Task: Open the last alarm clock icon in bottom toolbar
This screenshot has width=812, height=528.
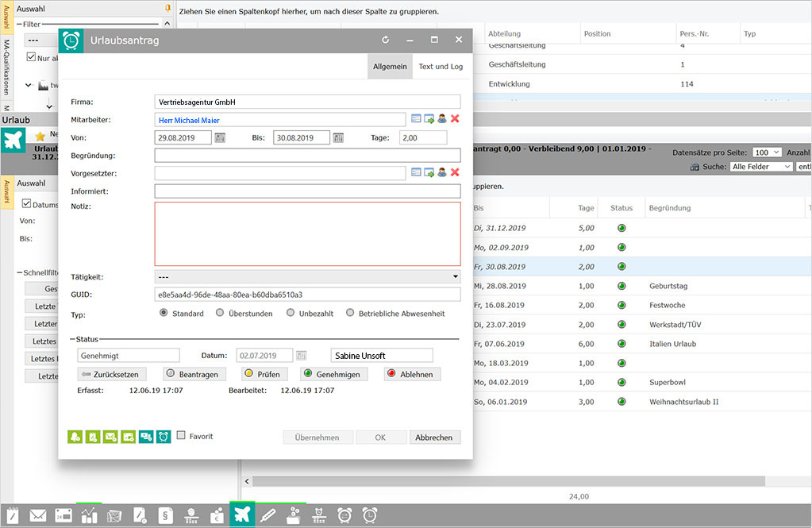Action: [x=370, y=515]
